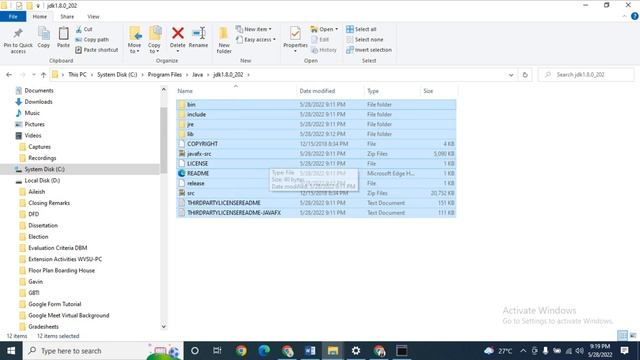Click This PC in address breadcrumb
Image resolution: width=640 pixels, height=360 pixels.
(77, 75)
